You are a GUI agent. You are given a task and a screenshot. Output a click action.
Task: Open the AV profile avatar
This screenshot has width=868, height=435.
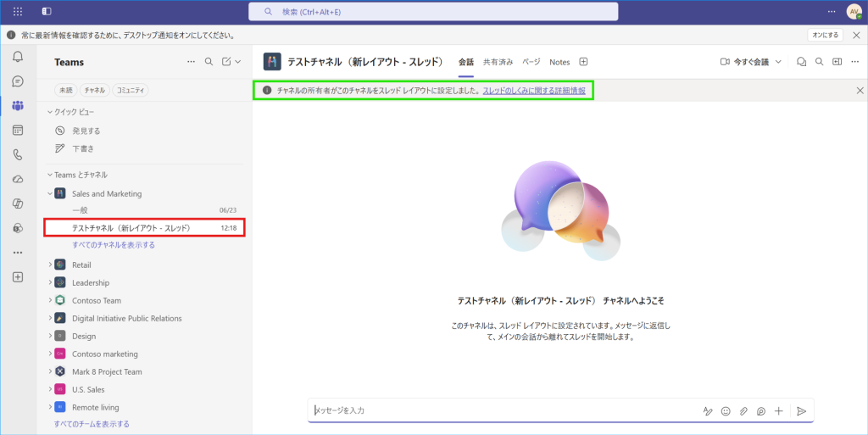pyautogui.click(x=854, y=12)
